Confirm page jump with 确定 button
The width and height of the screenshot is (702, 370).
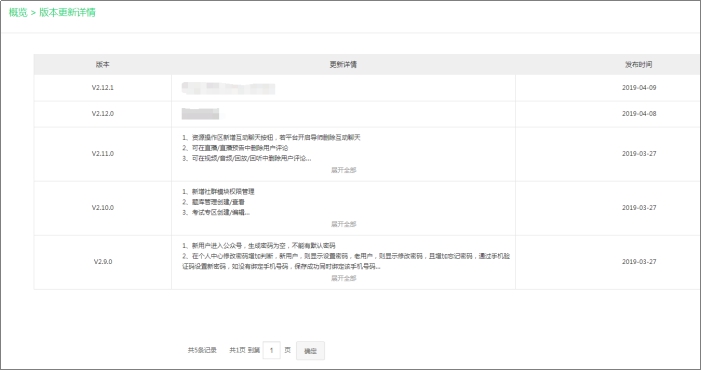click(x=310, y=351)
